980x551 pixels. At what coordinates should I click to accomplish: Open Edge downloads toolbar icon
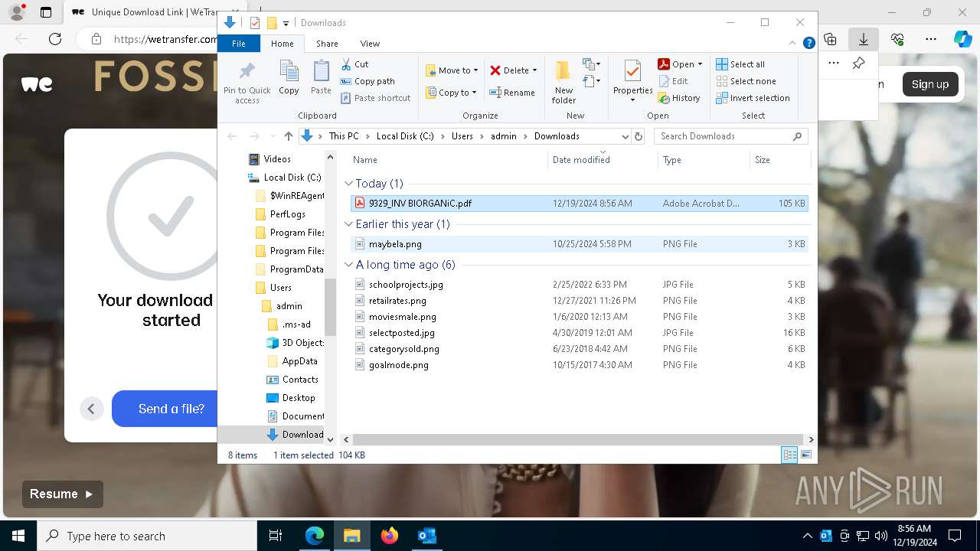click(x=863, y=39)
